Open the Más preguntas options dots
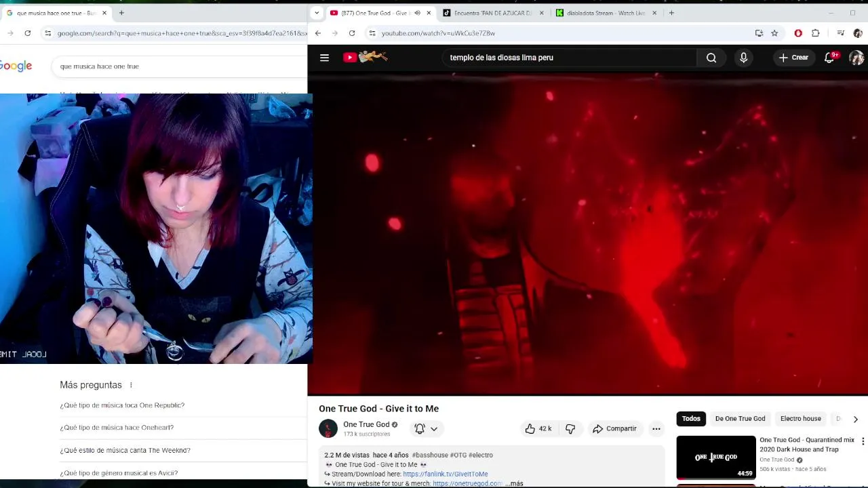The width and height of the screenshot is (868, 488). 131,385
